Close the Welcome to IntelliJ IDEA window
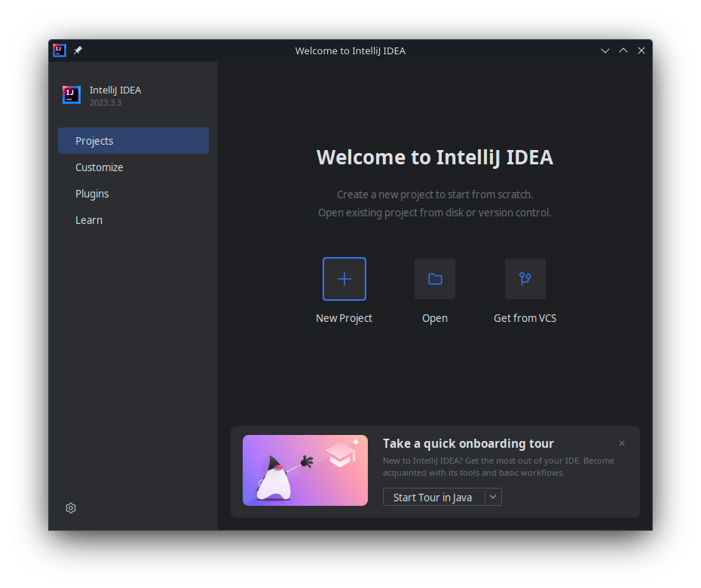The height and width of the screenshot is (588, 701). tap(641, 51)
